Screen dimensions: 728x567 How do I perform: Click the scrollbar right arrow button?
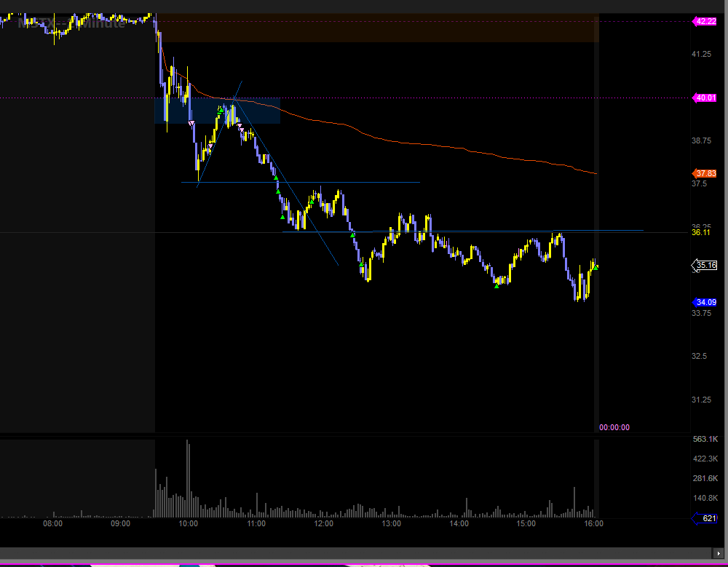tap(719, 553)
